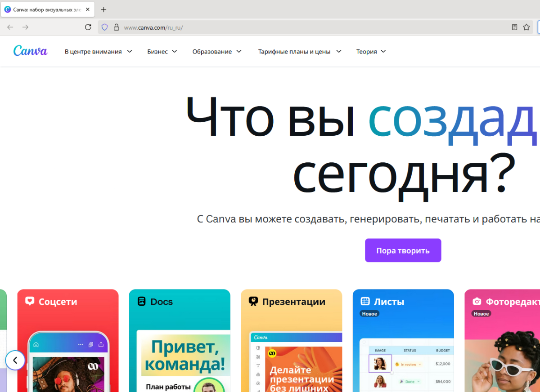Click the heart icon on Соцсети card
Screen dimensions: 540x392
(30, 301)
